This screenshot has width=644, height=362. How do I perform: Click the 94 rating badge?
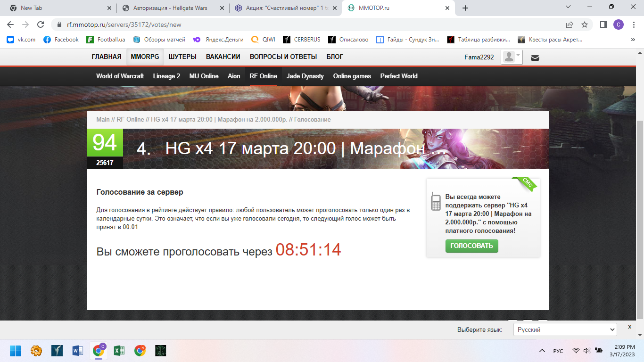coord(105,142)
